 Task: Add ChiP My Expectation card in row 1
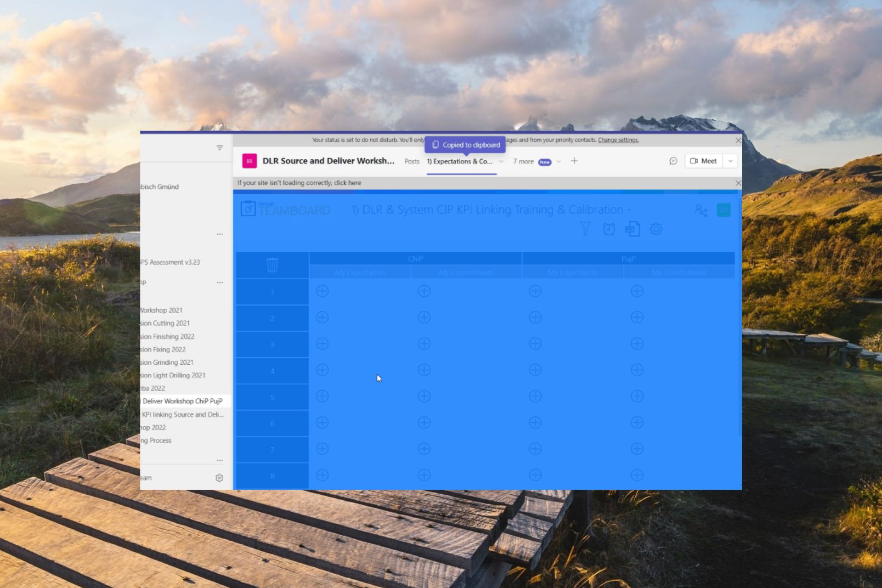coord(322,291)
